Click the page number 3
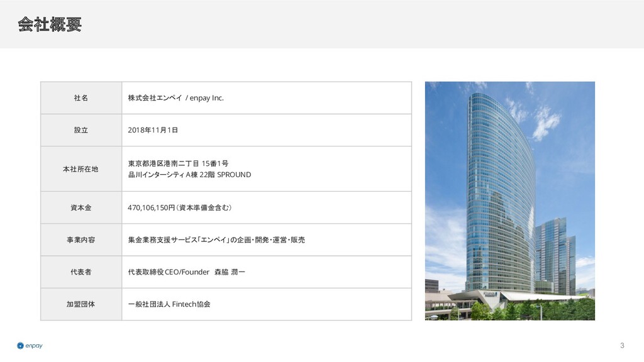This screenshot has width=644, height=362. (622, 346)
